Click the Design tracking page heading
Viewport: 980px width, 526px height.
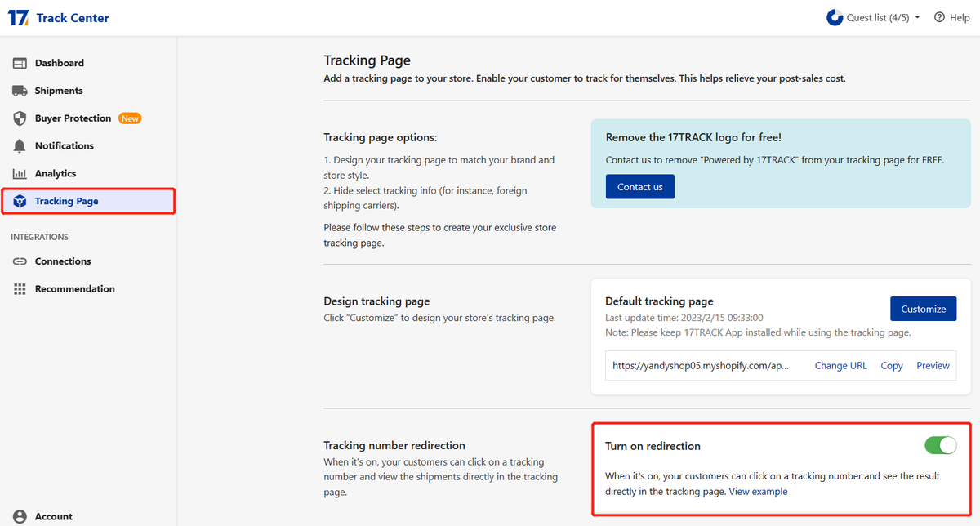coord(376,301)
